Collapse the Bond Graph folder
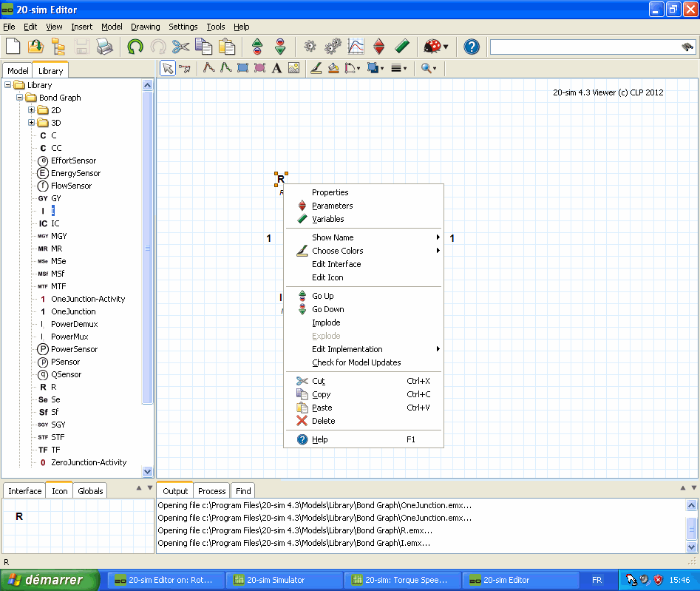The image size is (700, 591). point(20,97)
